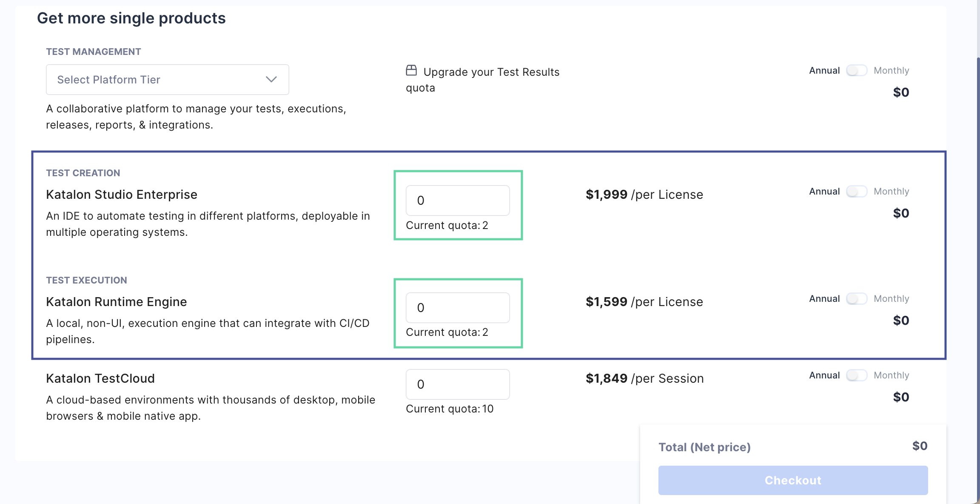Click 'Upgrade your Test Results quota' text

pyautogui.click(x=483, y=80)
